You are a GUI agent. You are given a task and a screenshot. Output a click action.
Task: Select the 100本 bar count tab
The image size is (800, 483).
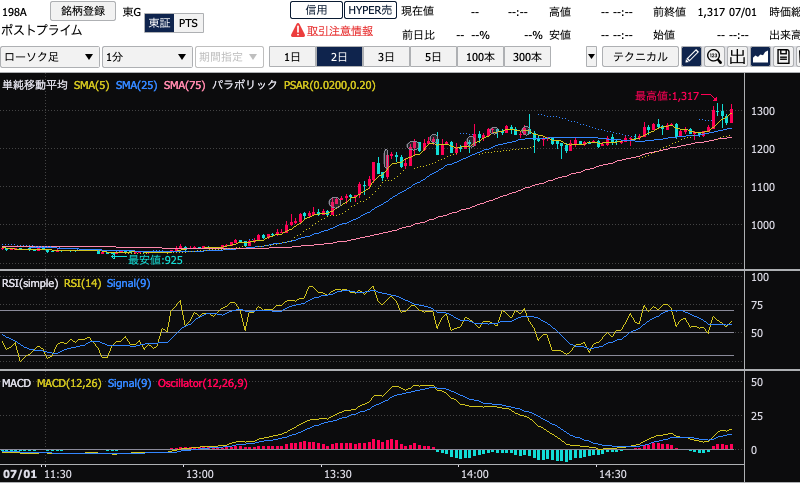tap(479, 57)
